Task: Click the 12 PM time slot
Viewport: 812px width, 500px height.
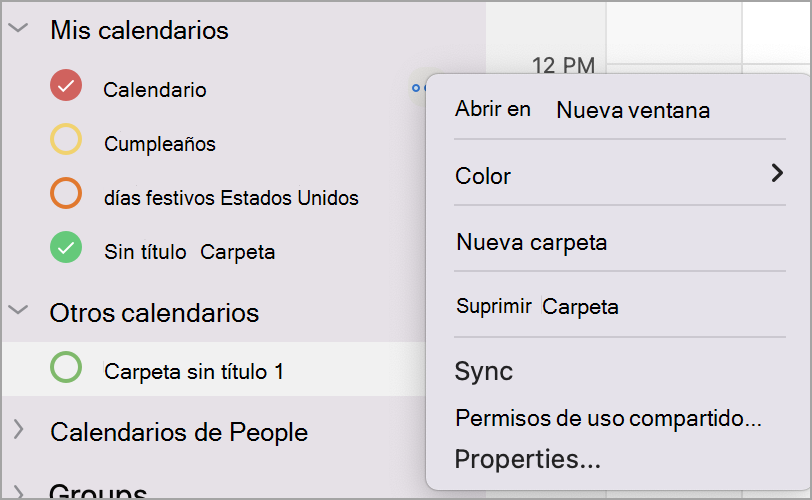Action: [x=563, y=65]
